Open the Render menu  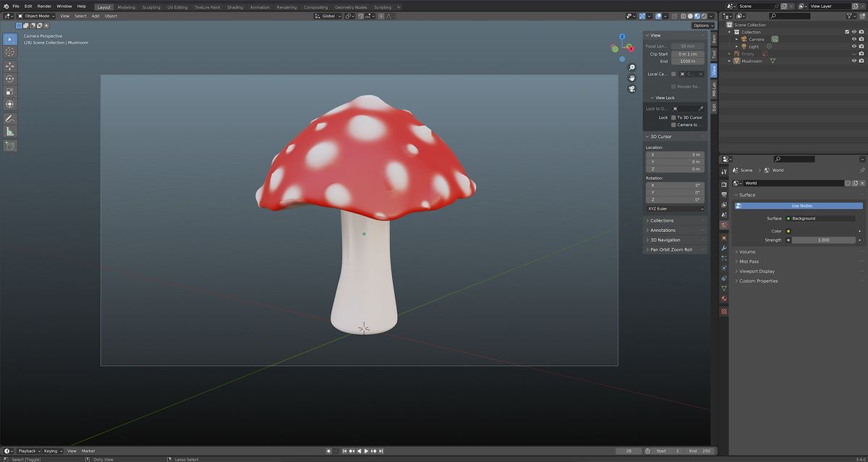(x=44, y=6)
